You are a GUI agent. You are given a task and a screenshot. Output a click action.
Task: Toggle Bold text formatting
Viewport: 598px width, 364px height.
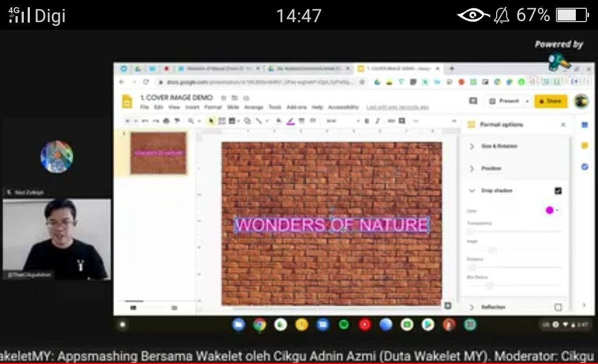pyautogui.click(x=367, y=121)
